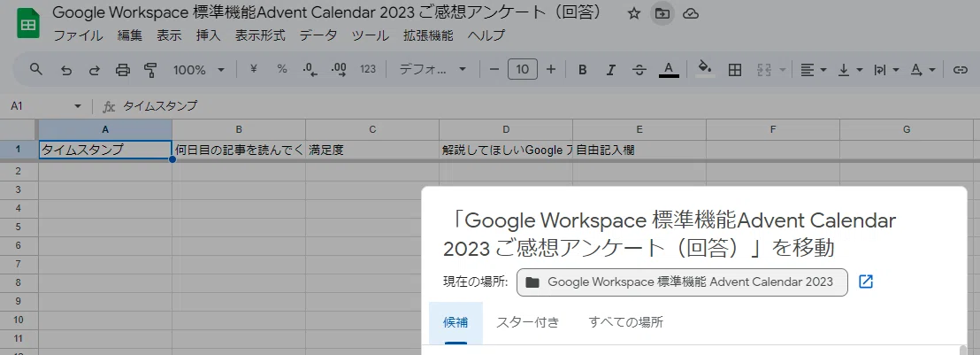Select column A header
The image size is (980, 355).
[x=105, y=129]
